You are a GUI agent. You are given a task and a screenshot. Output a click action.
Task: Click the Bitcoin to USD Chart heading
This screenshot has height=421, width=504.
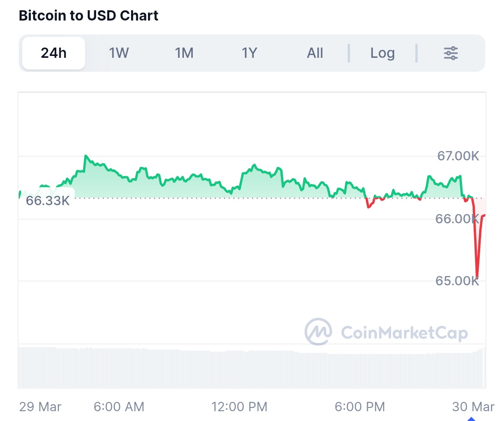coord(89,15)
